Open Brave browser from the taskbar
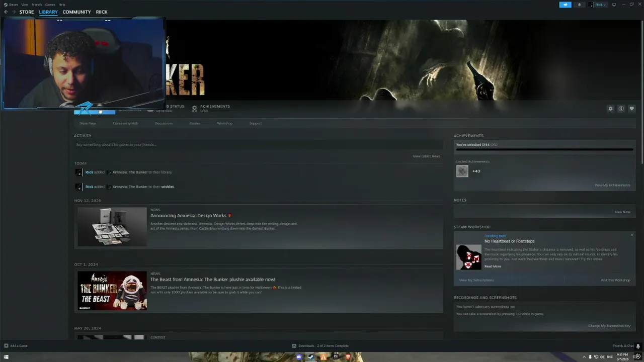The image size is (644, 362). click(348, 357)
